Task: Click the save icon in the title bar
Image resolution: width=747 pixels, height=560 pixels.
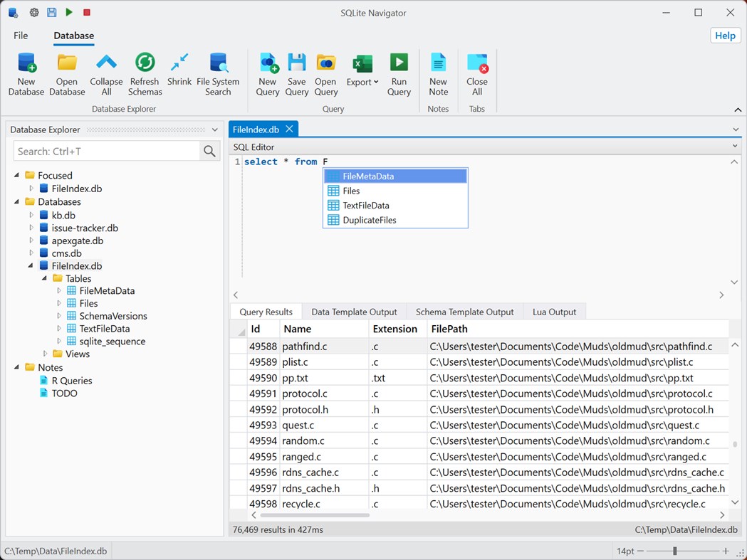Action: click(x=52, y=12)
